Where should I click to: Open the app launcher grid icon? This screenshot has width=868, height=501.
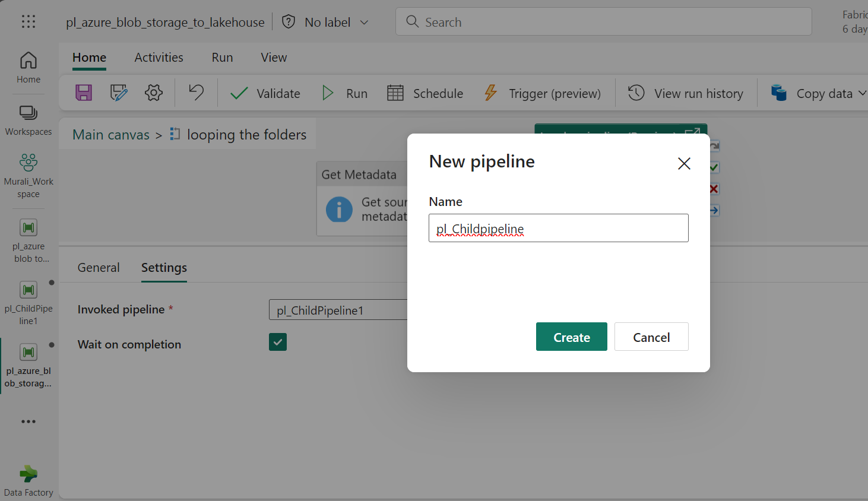point(28,22)
